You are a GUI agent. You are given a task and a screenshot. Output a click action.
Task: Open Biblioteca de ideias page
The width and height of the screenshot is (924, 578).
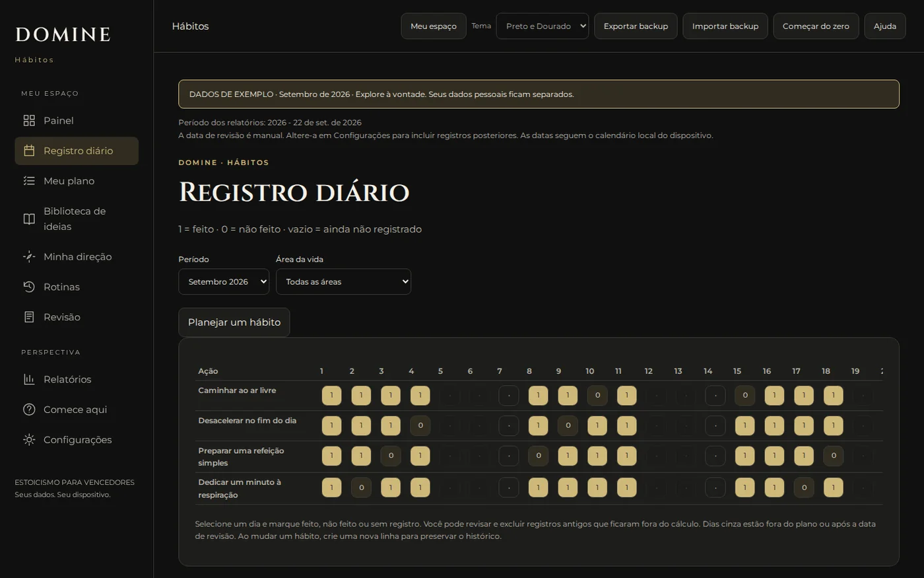(x=77, y=219)
